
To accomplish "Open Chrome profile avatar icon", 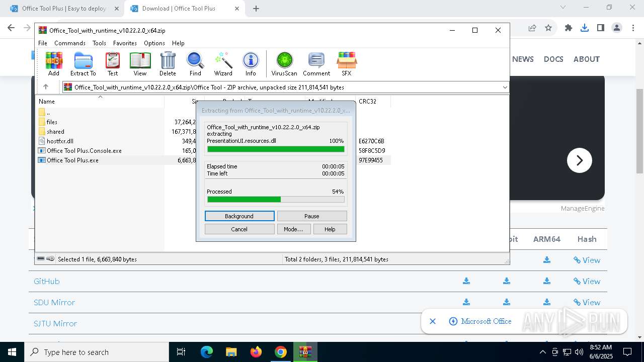I will [x=617, y=28].
